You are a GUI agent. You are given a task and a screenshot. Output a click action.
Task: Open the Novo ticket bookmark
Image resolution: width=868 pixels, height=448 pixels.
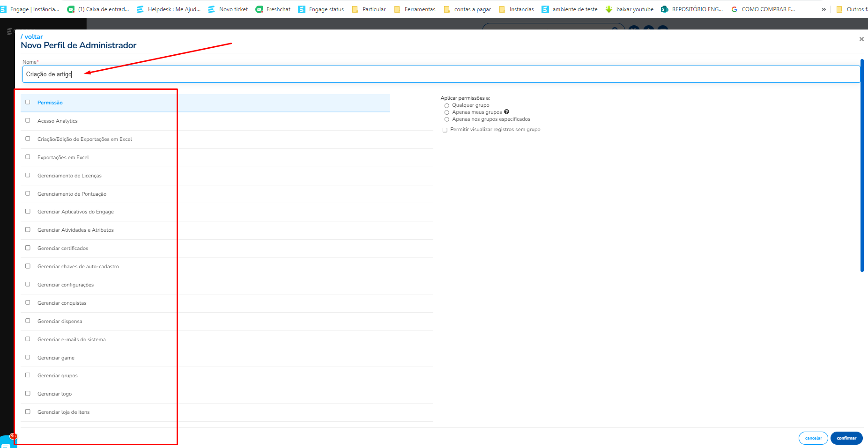228,9
